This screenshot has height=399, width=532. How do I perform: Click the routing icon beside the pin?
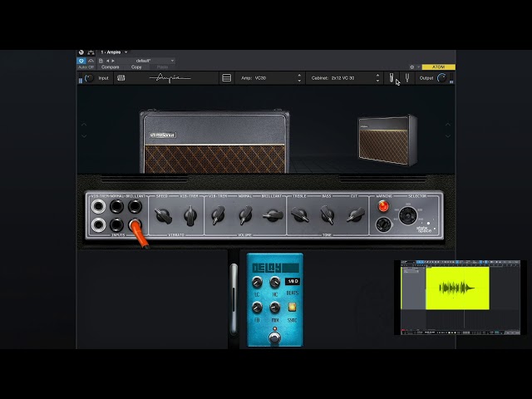pyautogui.click(x=91, y=52)
